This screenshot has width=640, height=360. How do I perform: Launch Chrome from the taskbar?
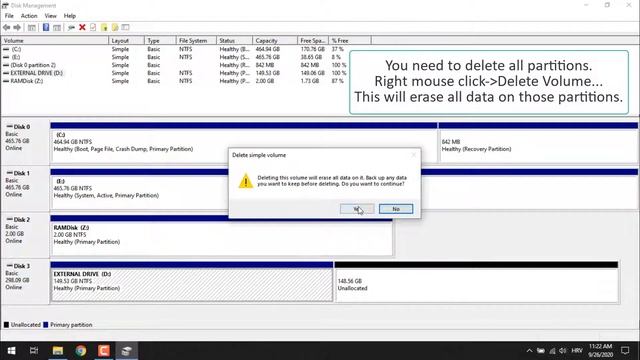[x=80, y=351]
